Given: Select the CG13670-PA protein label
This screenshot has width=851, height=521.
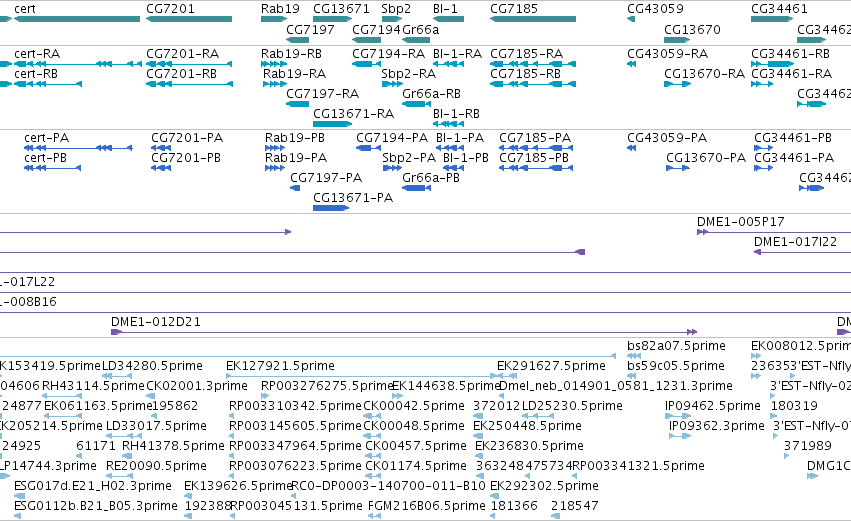Looking at the screenshot, I should tap(706, 158).
